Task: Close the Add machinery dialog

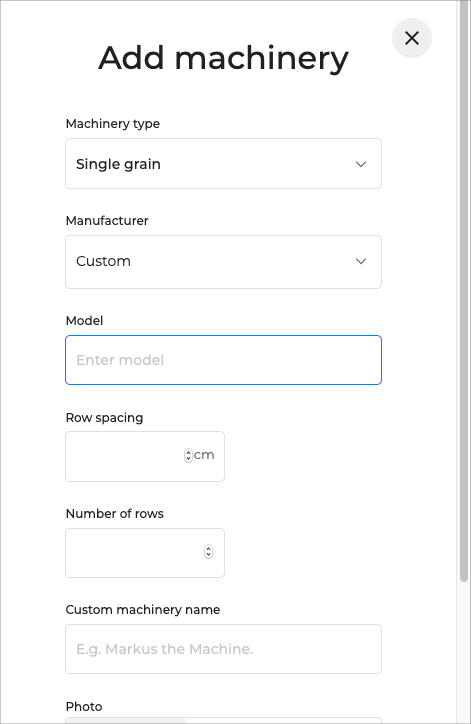Action: 411,38
